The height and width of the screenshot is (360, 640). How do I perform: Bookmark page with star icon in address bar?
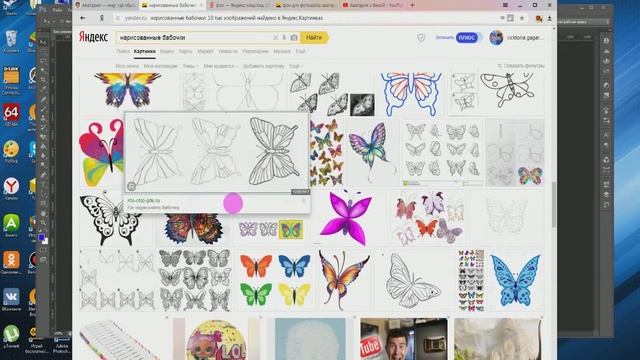522,18
